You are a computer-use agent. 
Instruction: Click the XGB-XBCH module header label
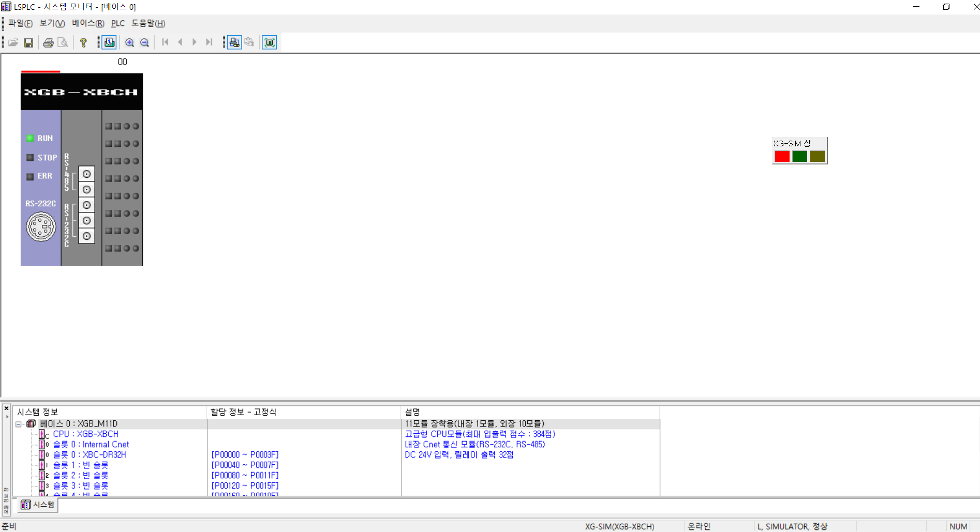coord(81,92)
